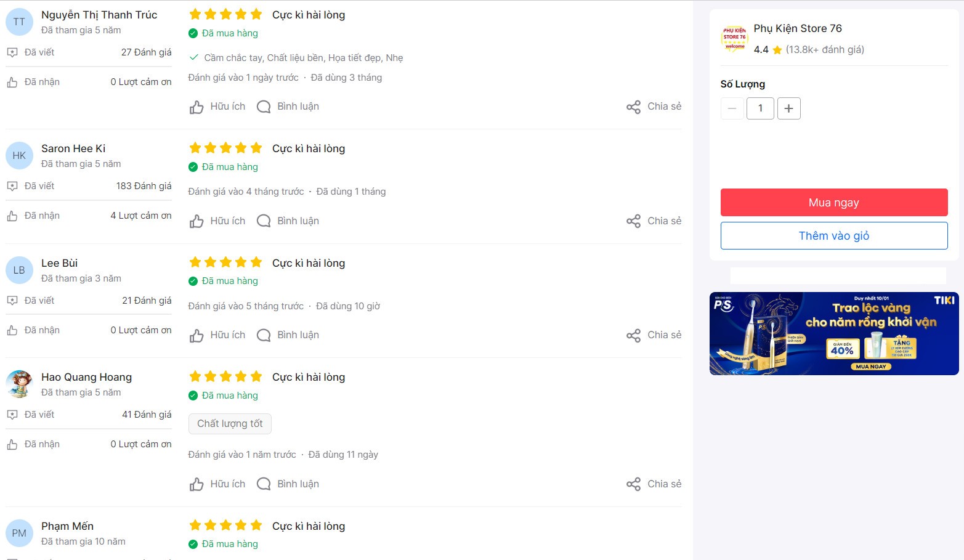The height and width of the screenshot is (560, 964).
Task: Click Chia sẻ icon on Saron Hee Ki's review
Action: pos(633,221)
